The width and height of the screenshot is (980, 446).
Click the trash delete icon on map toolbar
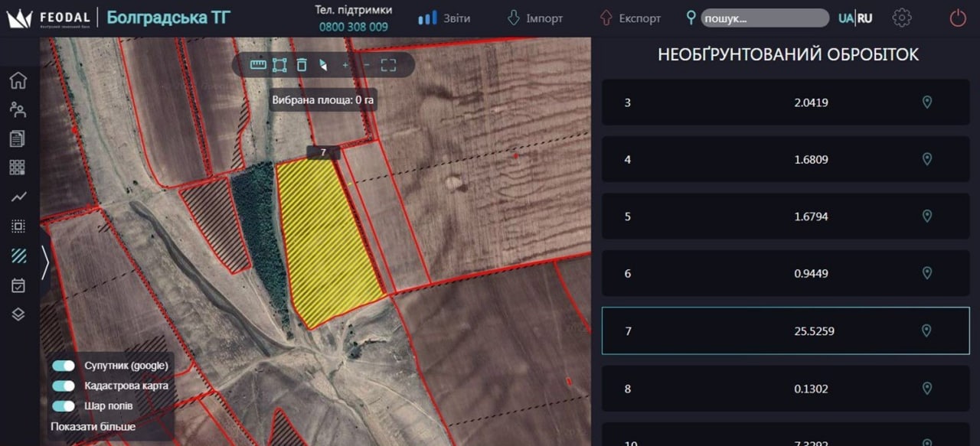[x=302, y=65]
